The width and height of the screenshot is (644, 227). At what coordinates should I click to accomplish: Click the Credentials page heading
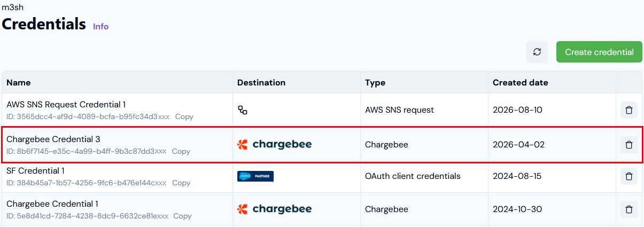(44, 24)
